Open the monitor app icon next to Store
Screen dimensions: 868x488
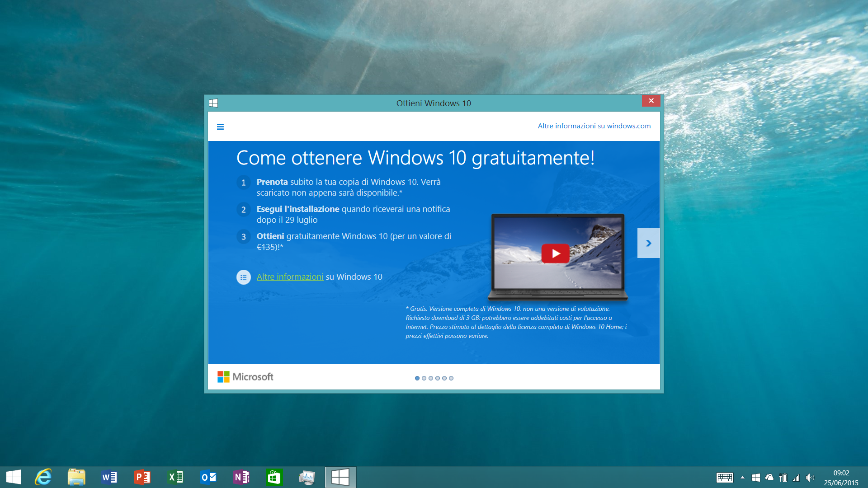point(307,477)
